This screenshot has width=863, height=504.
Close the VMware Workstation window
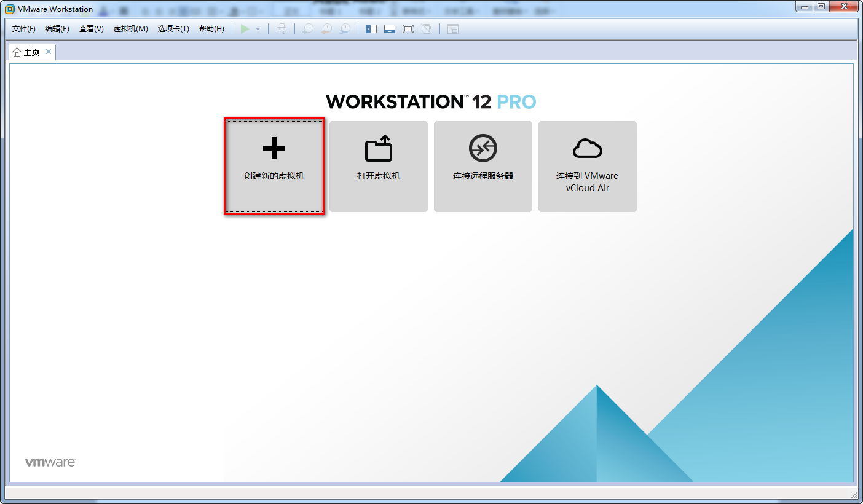pos(843,7)
